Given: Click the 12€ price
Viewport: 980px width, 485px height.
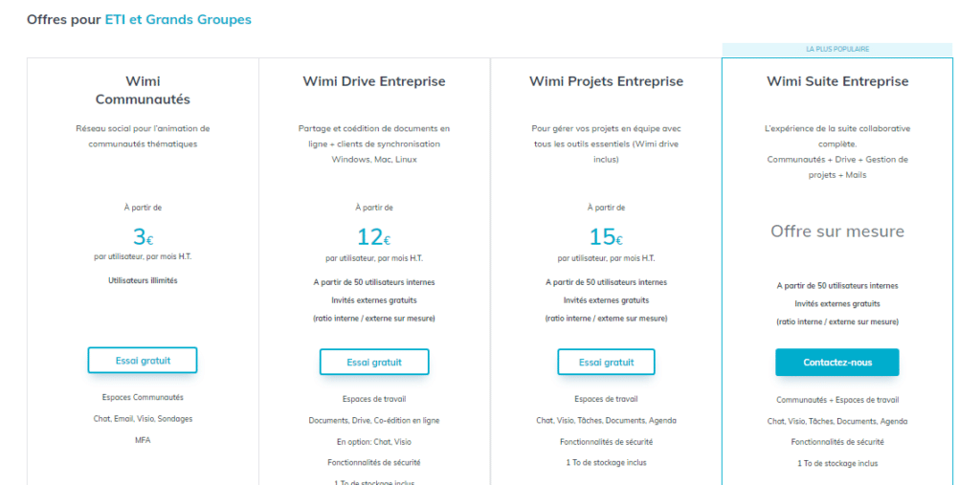Looking at the screenshot, I should (373, 237).
